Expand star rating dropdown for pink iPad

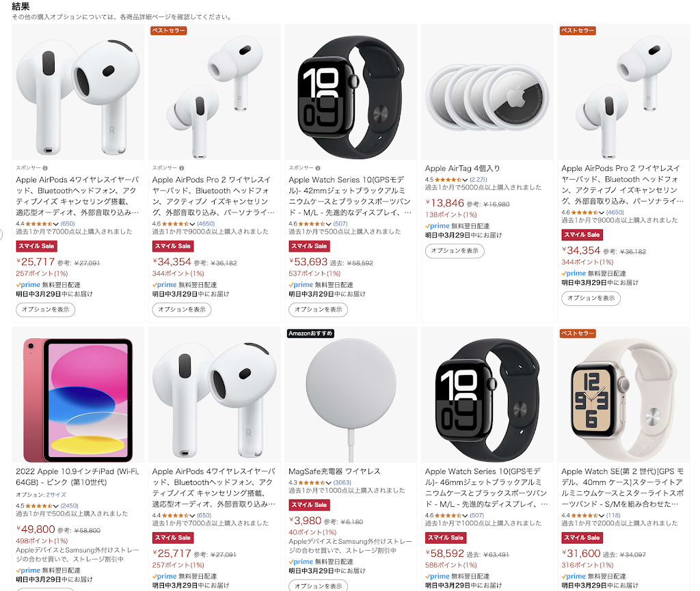pyautogui.click(x=56, y=506)
